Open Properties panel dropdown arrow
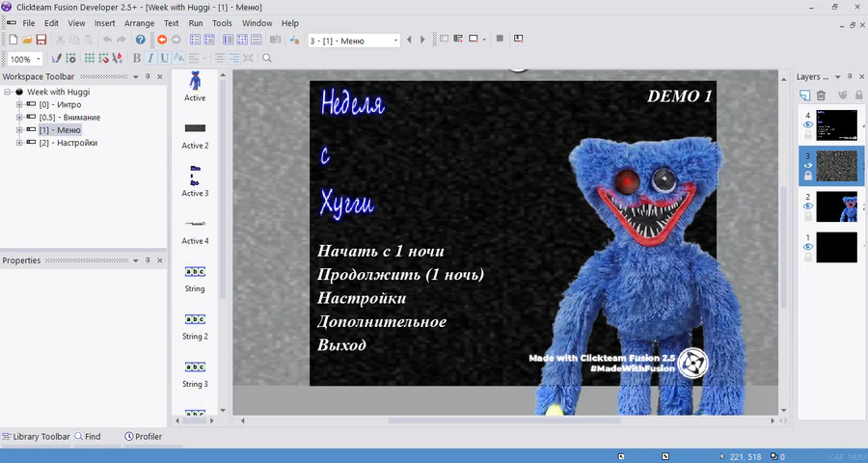Viewport: 868px width, 463px height. tap(136, 260)
